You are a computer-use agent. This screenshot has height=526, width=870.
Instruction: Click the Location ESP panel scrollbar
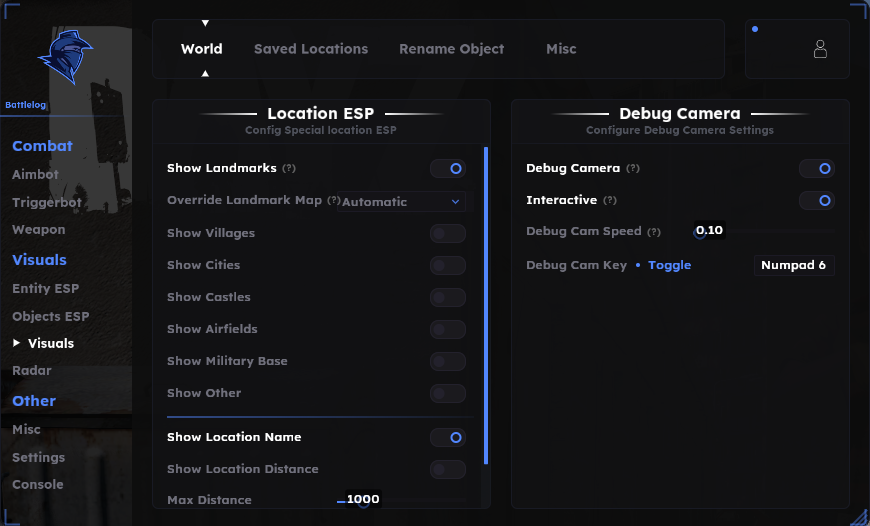point(486,305)
